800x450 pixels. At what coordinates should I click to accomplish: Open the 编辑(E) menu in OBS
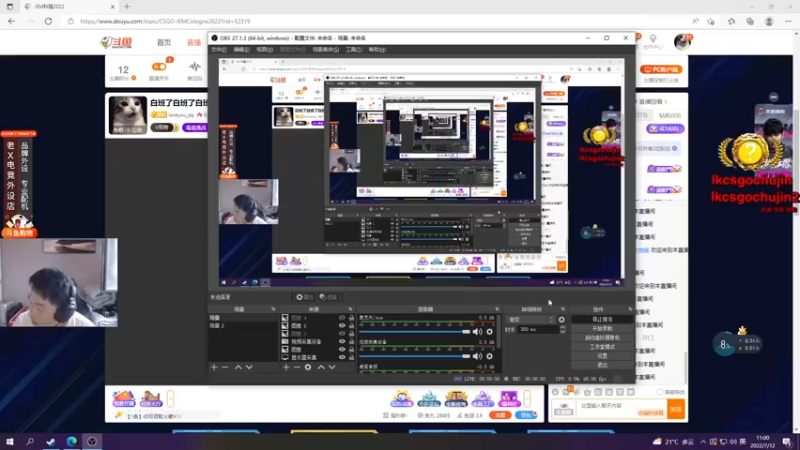[x=241, y=49]
